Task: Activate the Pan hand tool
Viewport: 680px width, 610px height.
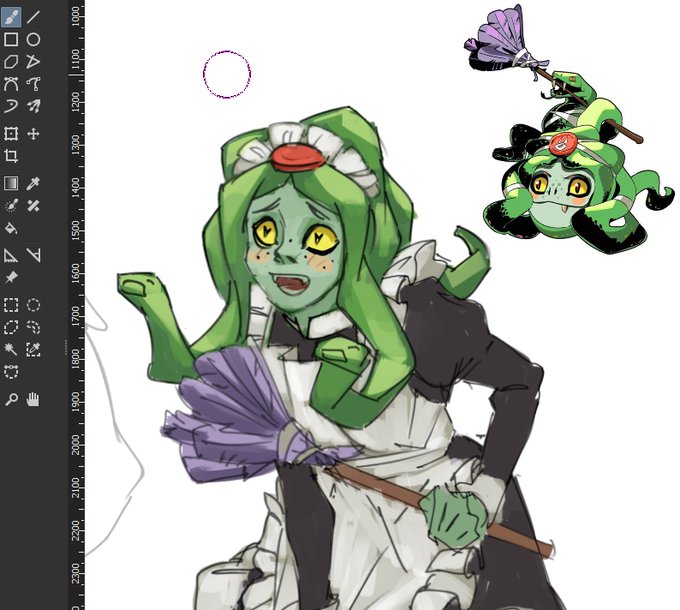Action: click(33, 399)
